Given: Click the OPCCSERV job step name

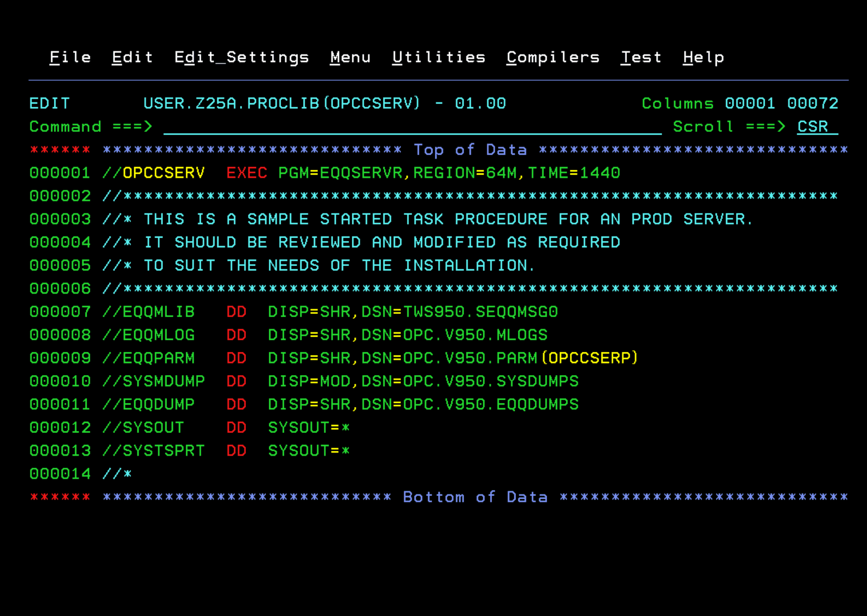Looking at the screenshot, I should pyautogui.click(x=163, y=173).
